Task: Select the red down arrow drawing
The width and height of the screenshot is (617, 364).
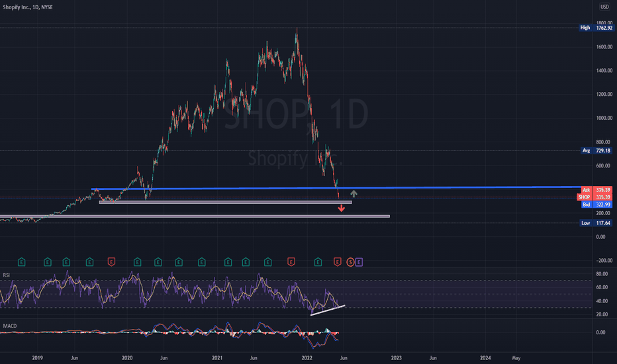Action: 341,208
